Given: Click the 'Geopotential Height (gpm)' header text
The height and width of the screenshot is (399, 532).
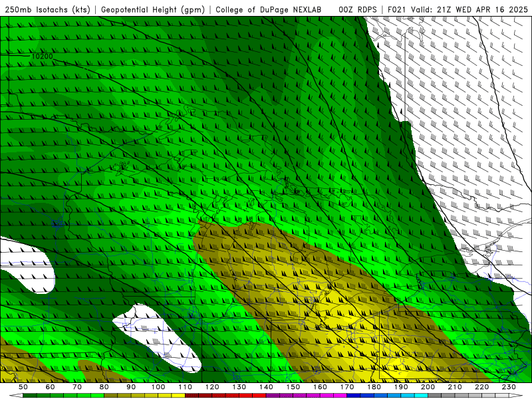Looking at the screenshot, I should tap(153, 10).
